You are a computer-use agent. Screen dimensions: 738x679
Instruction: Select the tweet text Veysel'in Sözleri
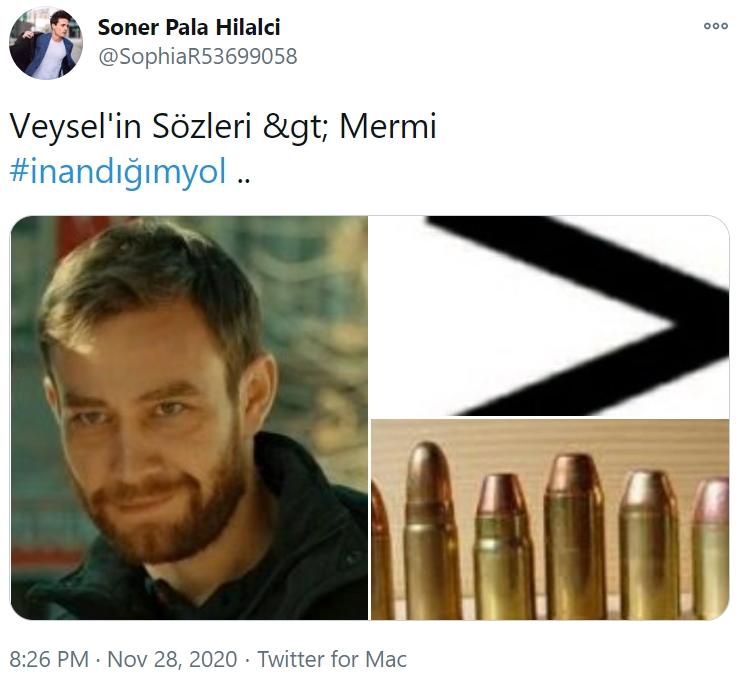pyautogui.click(x=130, y=127)
